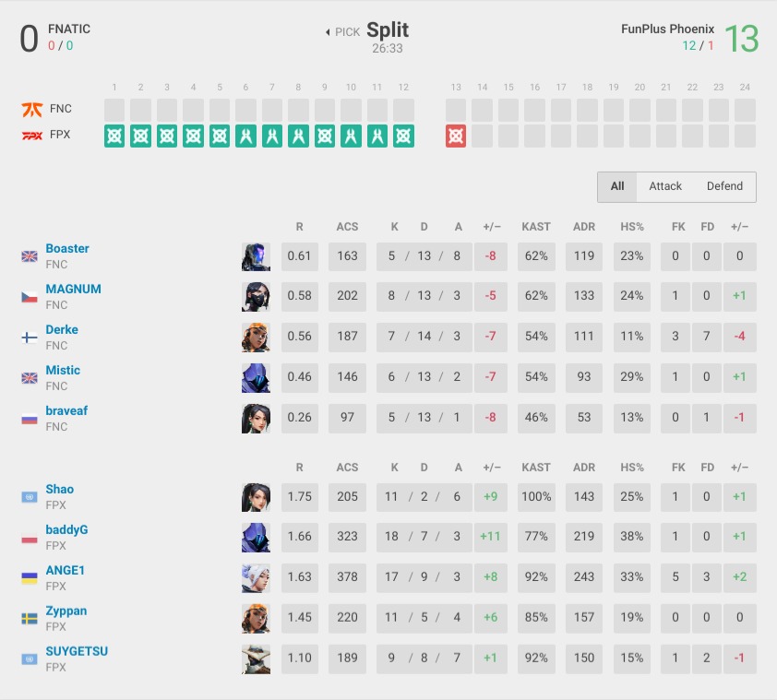Open MAGNUM's player profile link

click(x=73, y=289)
